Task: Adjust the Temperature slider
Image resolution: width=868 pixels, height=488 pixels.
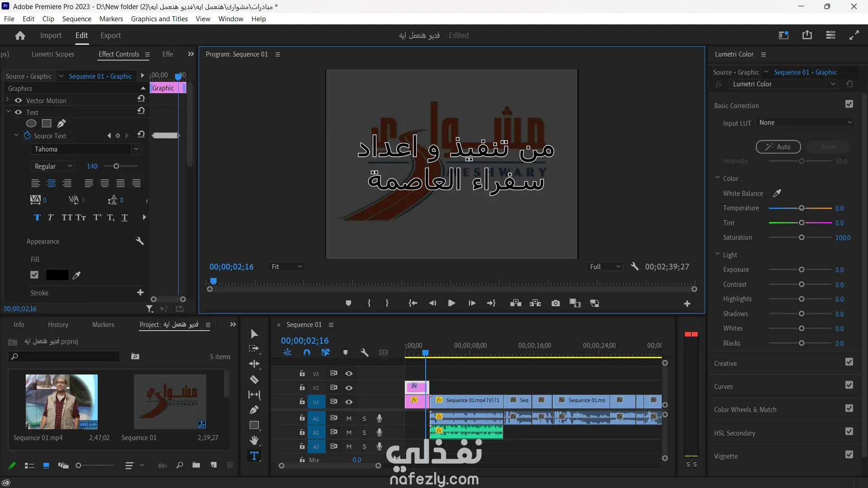Action: (801, 208)
